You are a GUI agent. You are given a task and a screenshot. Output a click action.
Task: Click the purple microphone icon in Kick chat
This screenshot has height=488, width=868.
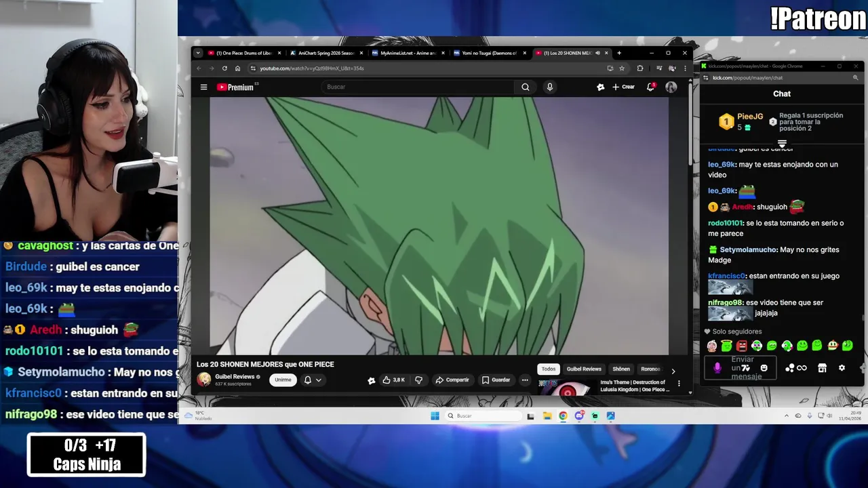(717, 368)
